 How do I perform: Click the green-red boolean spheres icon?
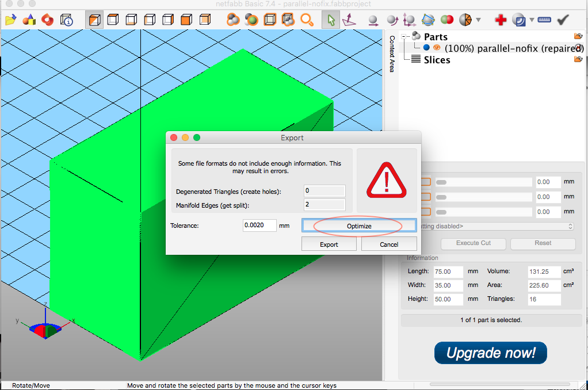[x=446, y=20]
